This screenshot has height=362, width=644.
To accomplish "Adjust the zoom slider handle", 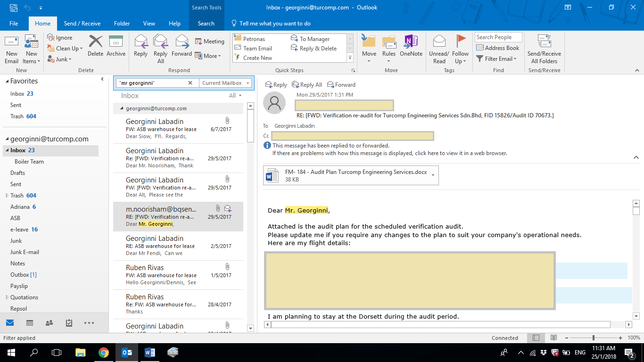I will coord(593,337).
